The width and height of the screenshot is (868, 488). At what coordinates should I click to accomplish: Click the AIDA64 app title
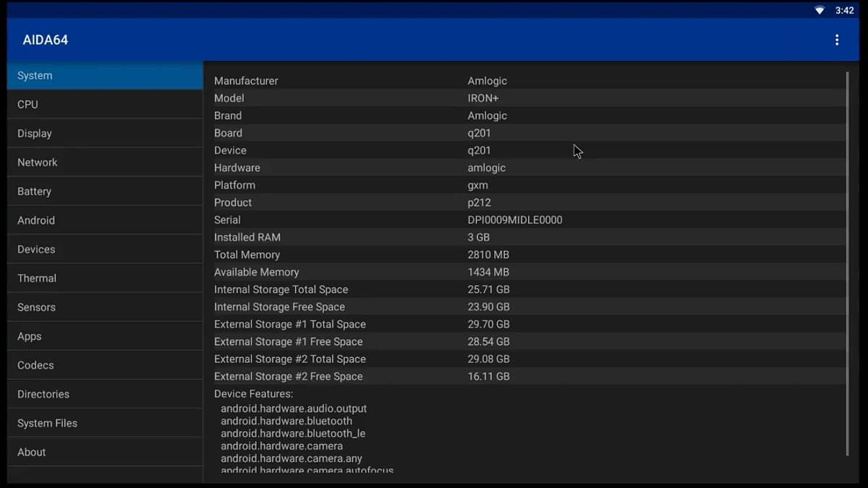click(45, 40)
